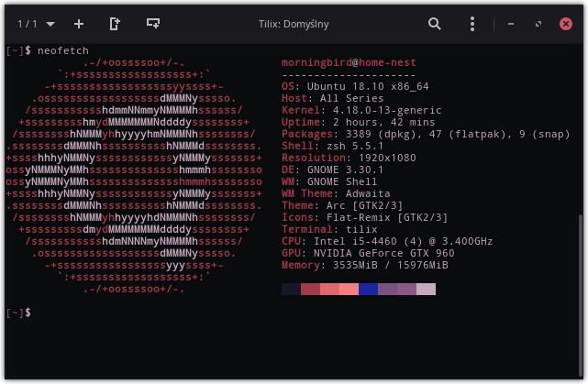Click the 'morningbird@home-nest' header text
The image size is (588, 384).
coord(349,62)
